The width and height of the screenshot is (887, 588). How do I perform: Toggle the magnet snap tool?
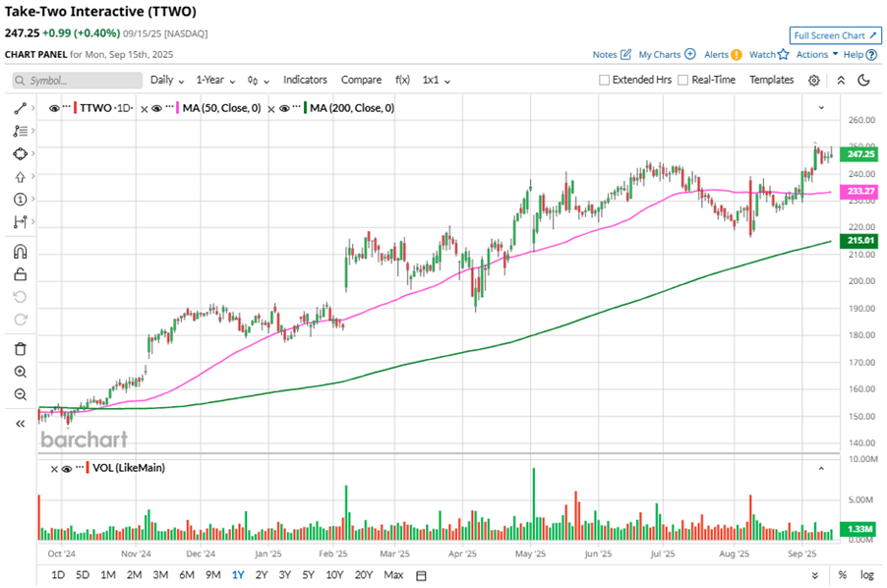tap(20, 252)
